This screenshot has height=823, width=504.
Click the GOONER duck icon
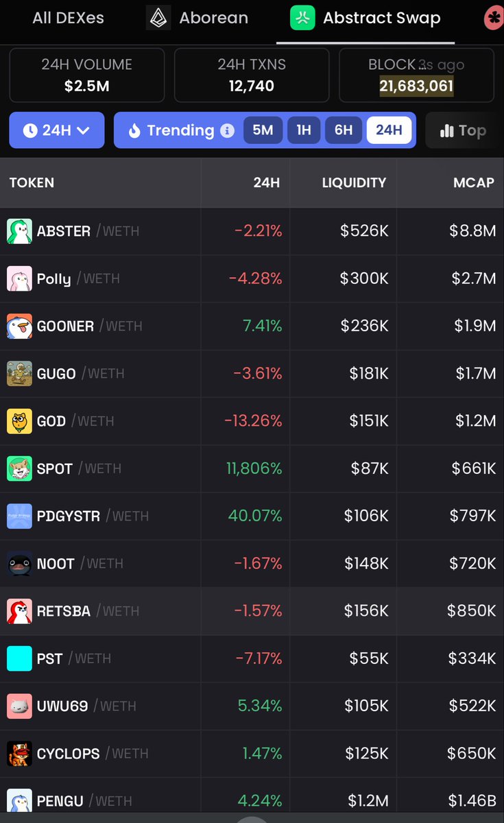click(19, 326)
